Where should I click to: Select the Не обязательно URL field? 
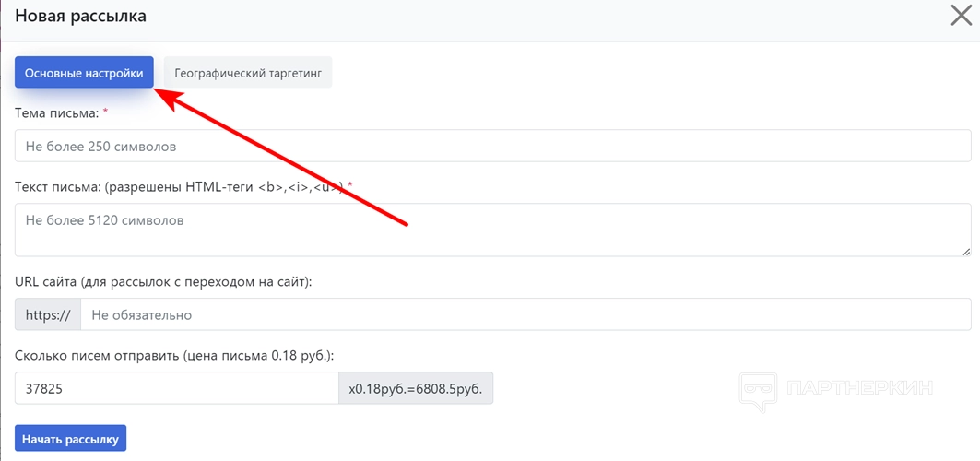point(525,314)
